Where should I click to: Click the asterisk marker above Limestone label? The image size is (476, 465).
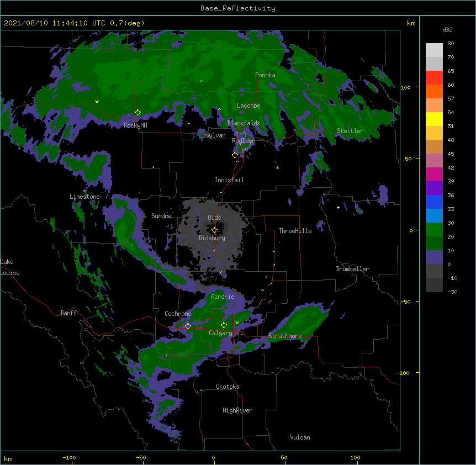click(x=84, y=191)
